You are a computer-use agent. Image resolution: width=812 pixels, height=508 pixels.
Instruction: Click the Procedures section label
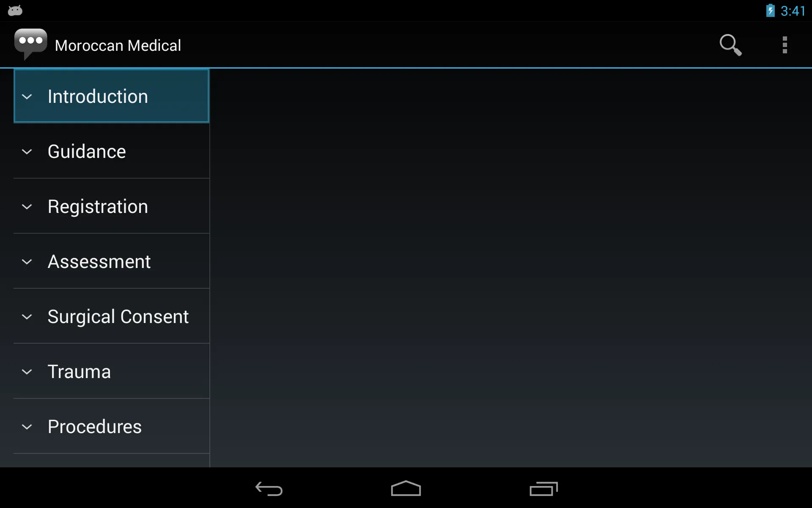(95, 426)
